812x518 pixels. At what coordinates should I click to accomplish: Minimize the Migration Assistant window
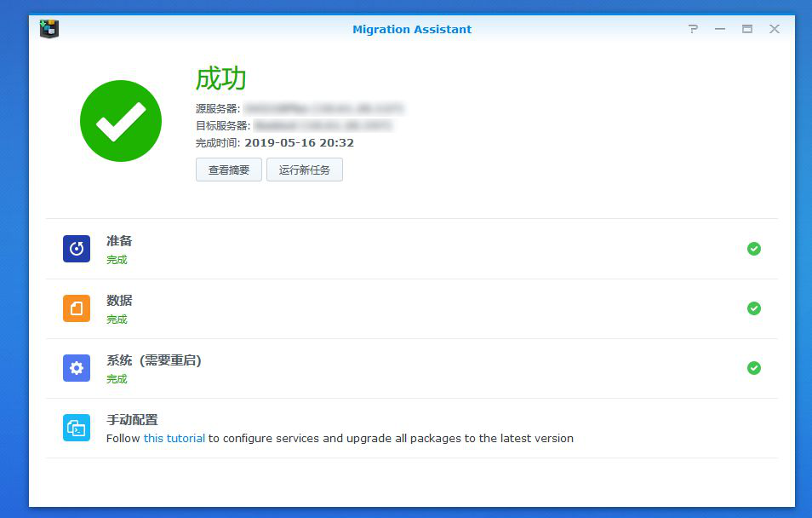point(719,28)
